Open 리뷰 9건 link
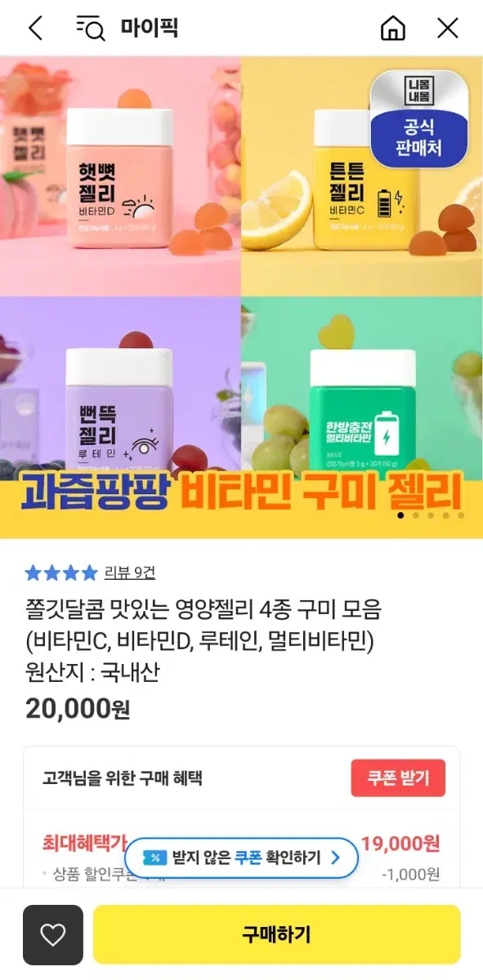The width and height of the screenshot is (483, 980). pyautogui.click(x=130, y=572)
